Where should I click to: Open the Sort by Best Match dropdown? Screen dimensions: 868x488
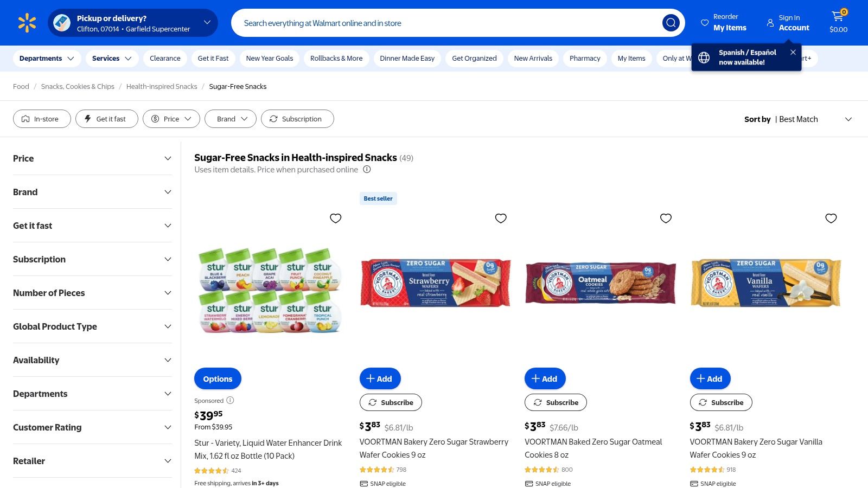tap(798, 119)
